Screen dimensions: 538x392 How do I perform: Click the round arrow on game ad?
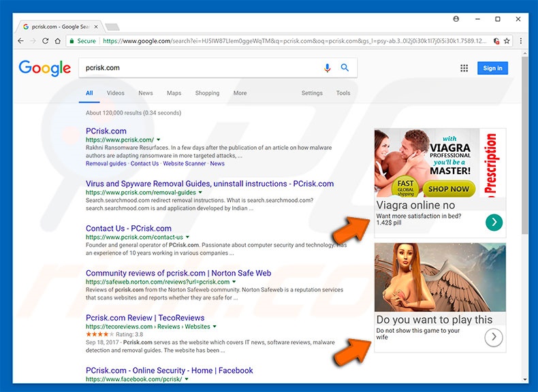coord(494,337)
